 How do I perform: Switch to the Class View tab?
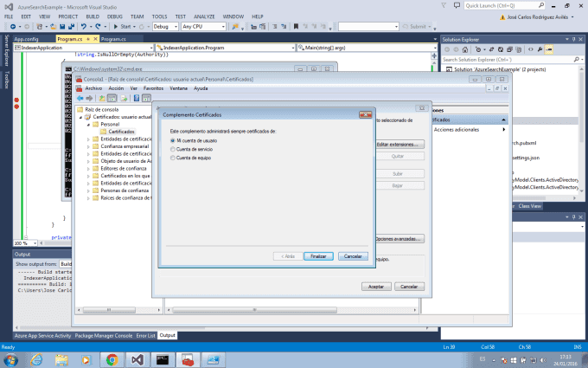[x=529, y=206]
